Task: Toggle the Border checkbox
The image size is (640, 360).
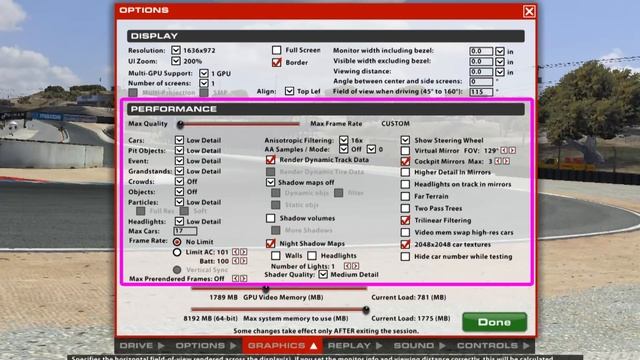Action: point(276,62)
